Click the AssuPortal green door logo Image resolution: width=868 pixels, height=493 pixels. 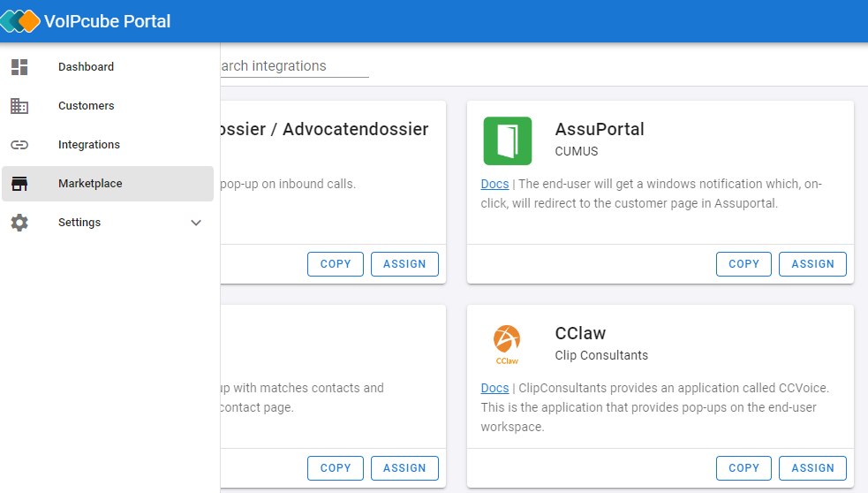click(x=508, y=140)
